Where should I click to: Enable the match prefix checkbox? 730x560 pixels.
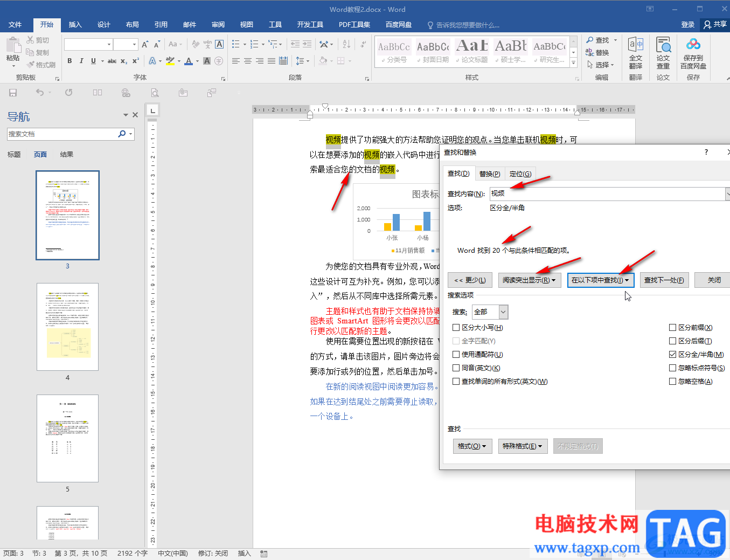coord(672,328)
